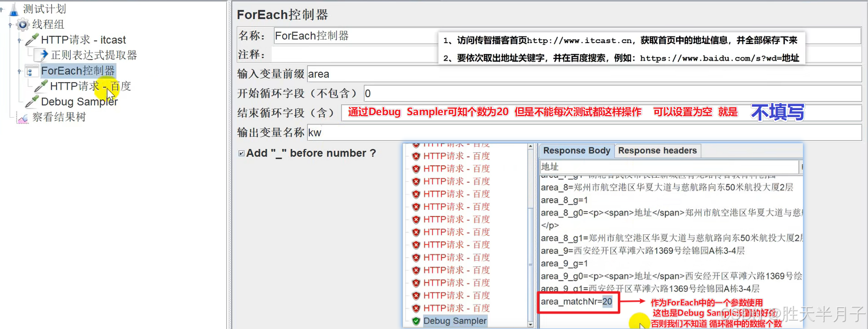Click the results list scrollbar up arrow
This screenshot has width=868, height=329.
(531, 147)
